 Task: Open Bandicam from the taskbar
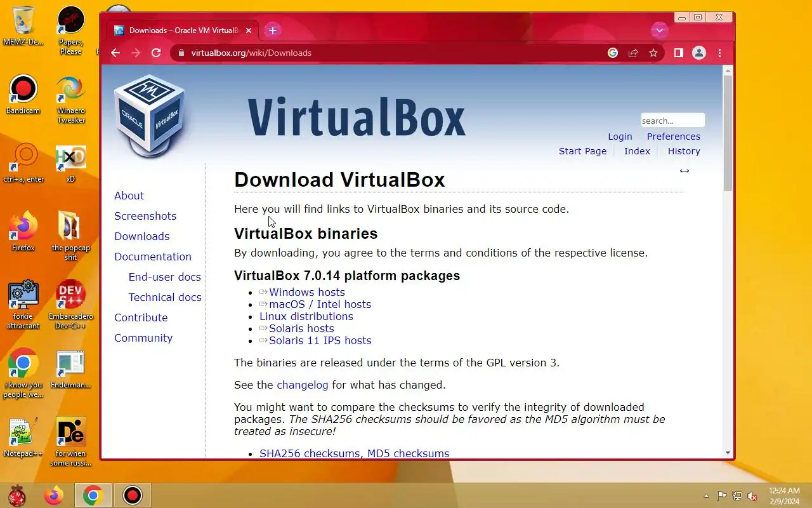133,495
